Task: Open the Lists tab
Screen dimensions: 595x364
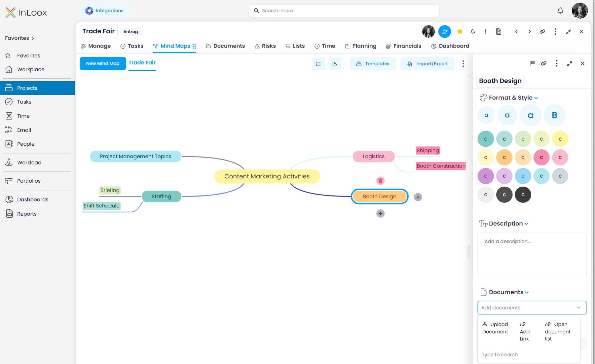Action: point(295,46)
